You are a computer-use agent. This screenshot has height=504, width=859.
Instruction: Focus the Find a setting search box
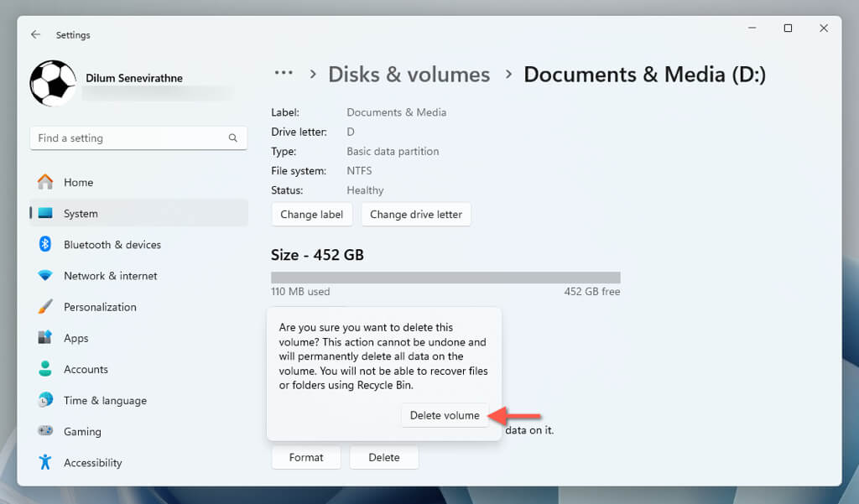130,138
